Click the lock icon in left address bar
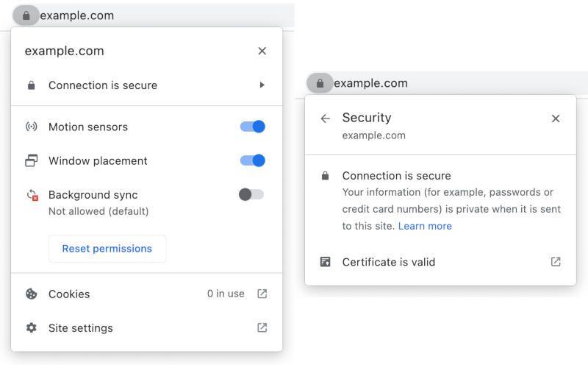588x365 pixels. point(26,15)
